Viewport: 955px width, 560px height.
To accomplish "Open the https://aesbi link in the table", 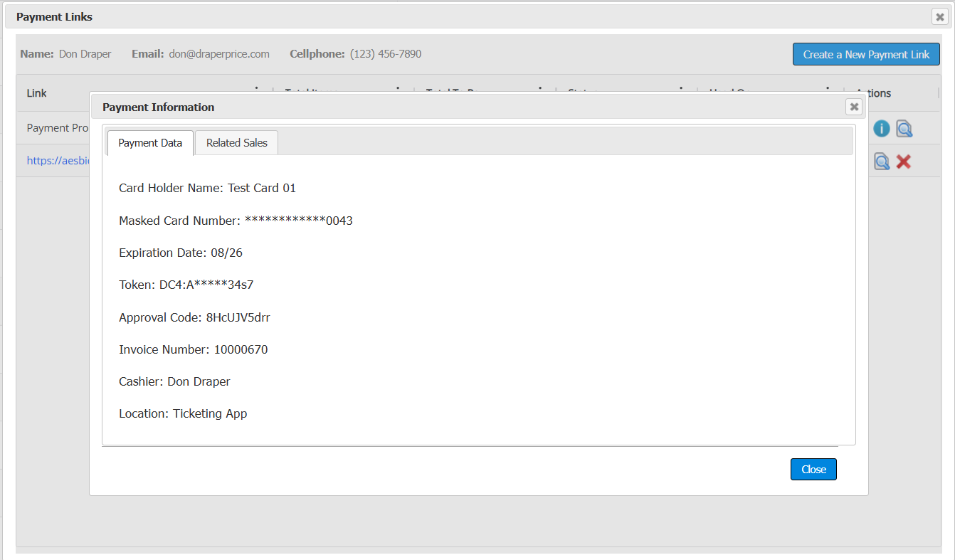I will tap(58, 161).
